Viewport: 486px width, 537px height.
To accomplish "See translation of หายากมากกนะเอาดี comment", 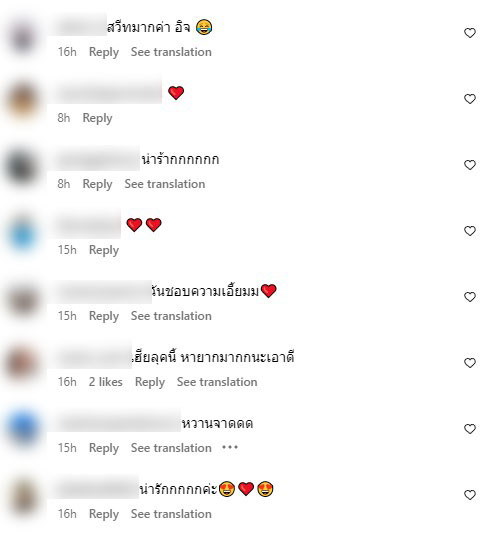I will coord(217,382).
